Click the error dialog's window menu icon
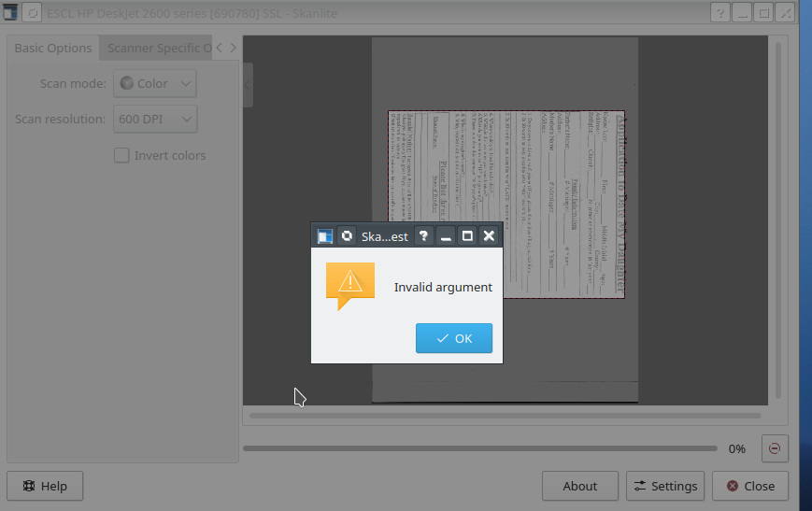Viewport: 812px width, 511px height. coord(325,236)
